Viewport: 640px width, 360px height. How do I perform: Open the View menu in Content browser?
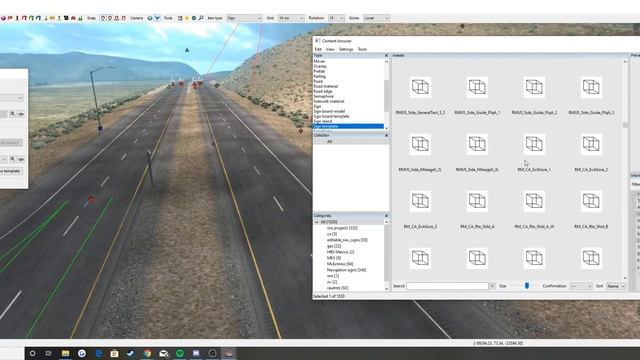(330, 49)
